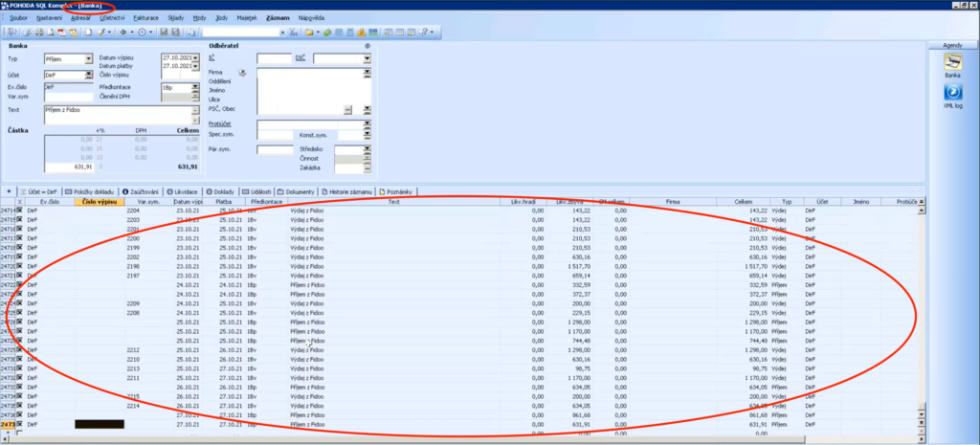980x445 pixels.
Task: Toggle checkbox in row with Var.sym. 2212
Action: (x=19, y=350)
